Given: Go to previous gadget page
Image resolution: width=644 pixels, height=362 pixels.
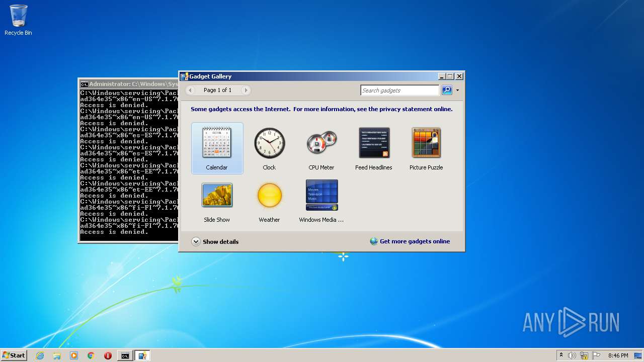Looking at the screenshot, I should click(x=190, y=90).
